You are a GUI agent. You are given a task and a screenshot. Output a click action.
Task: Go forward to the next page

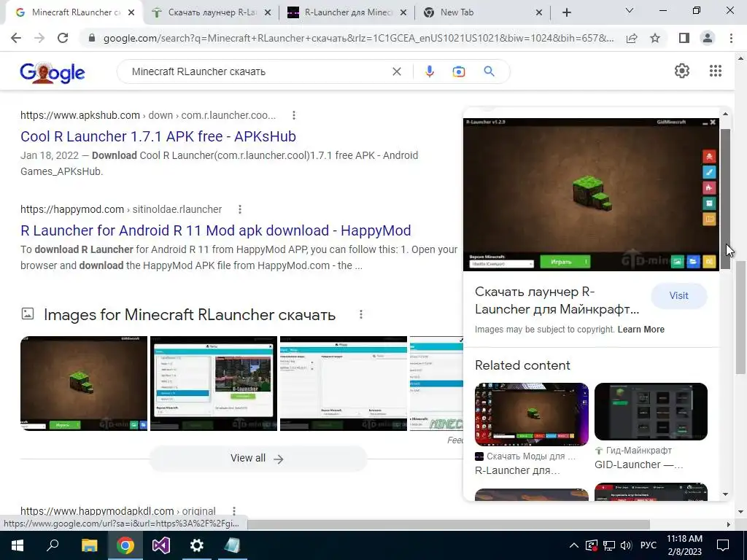tap(39, 38)
